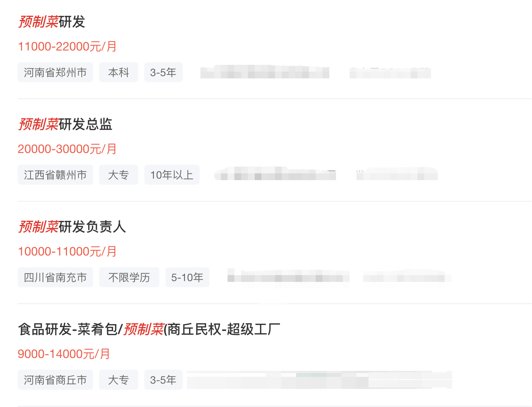Screen dimensions: 532x407
Task: Open the 预制菜研发负责人 job title
Action: (x=72, y=227)
